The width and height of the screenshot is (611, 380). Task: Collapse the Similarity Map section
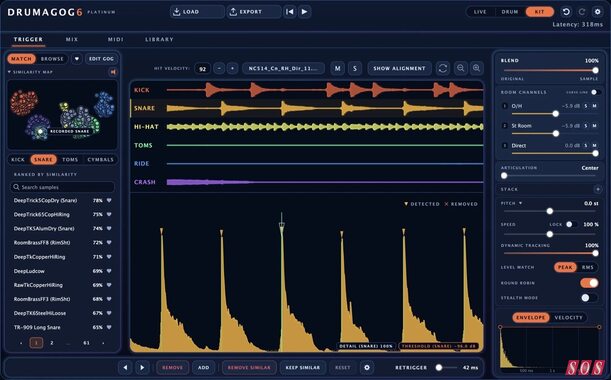click(x=9, y=72)
